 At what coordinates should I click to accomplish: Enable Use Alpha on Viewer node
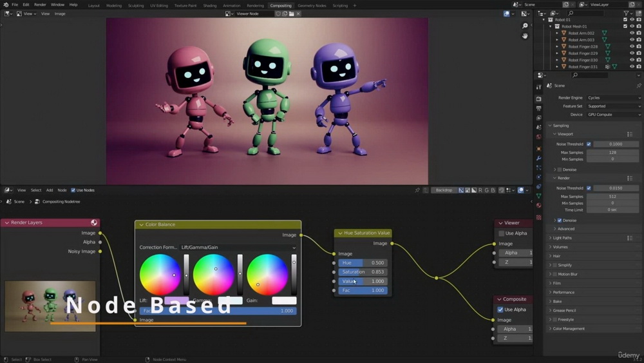[x=502, y=233]
